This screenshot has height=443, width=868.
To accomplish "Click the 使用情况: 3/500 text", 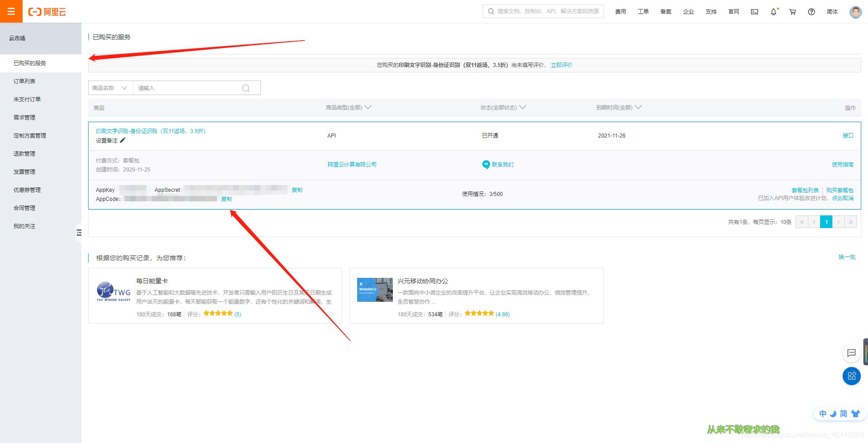I will click(482, 194).
